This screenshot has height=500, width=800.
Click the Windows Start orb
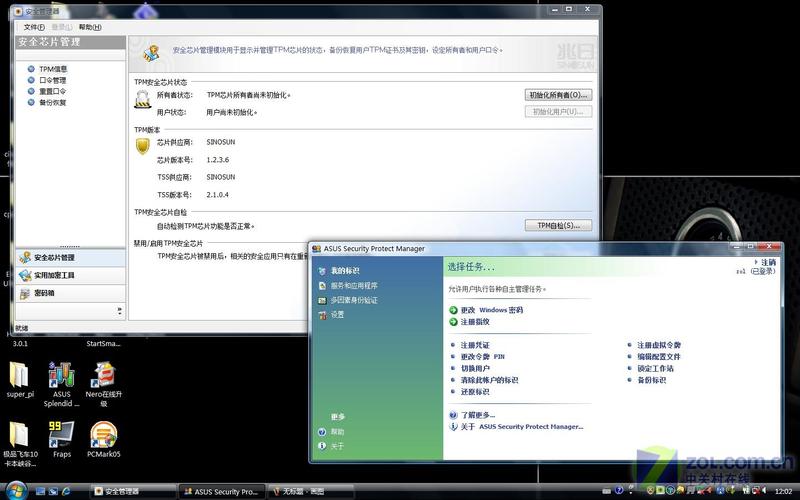[x=15, y=490]
